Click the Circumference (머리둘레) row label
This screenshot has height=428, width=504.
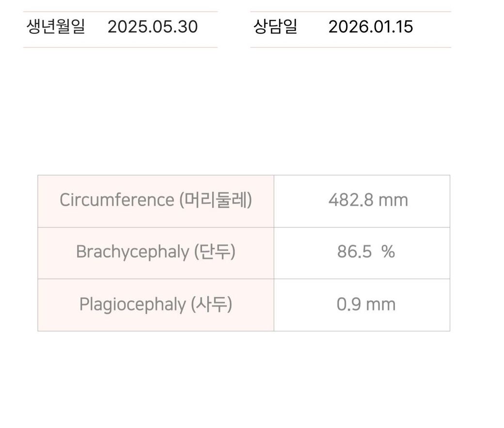click(x=156, y=200)
